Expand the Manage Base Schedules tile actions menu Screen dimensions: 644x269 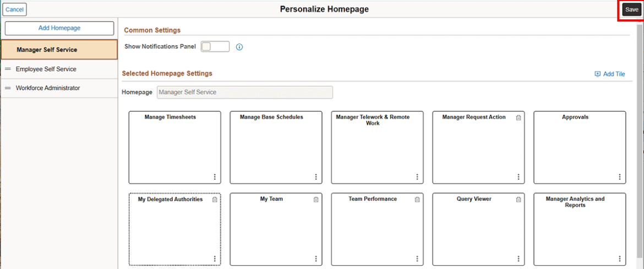[x=316, y=177]
